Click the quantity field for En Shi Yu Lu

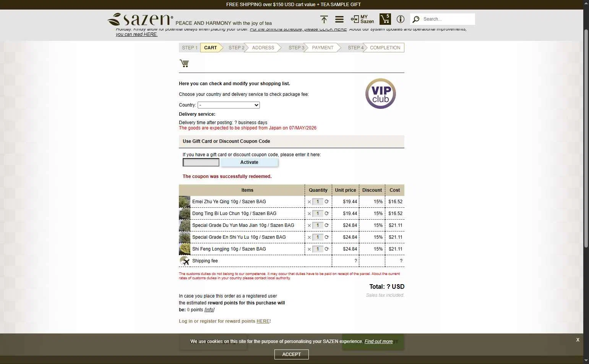318,237
